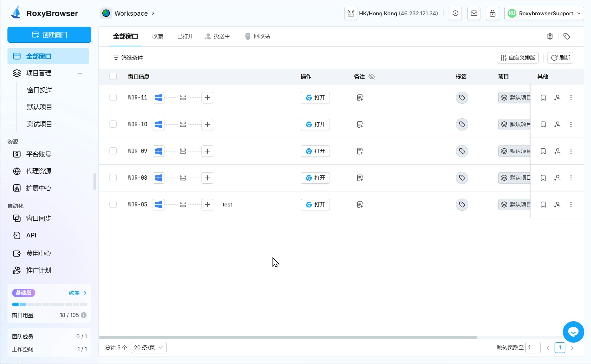Expand the RoxybrowserSupport account menu
Screen dimensions: 591x364
click(x=544, y=14)
